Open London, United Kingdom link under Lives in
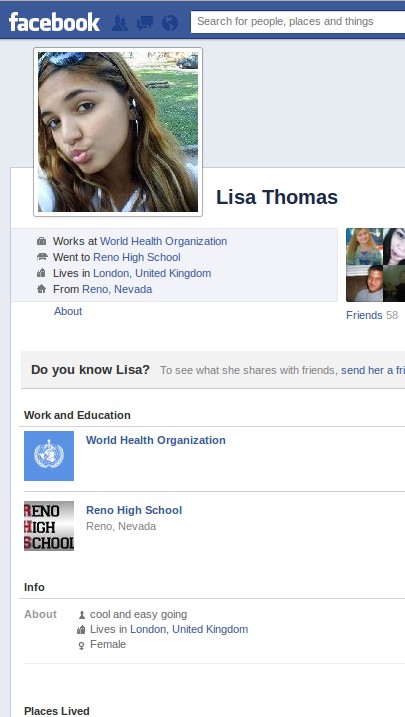This screenshot has width=405, height=717. [x=152, y=273]
